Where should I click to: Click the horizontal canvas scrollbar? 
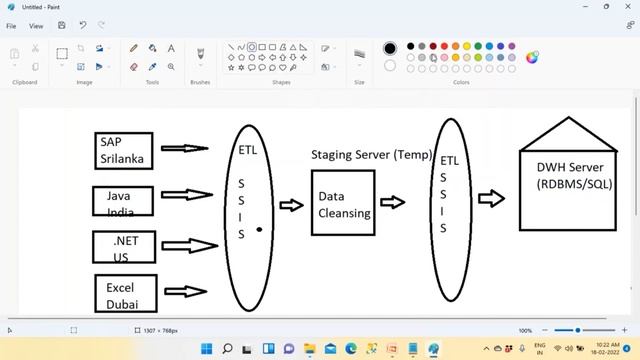pos(307,318)
